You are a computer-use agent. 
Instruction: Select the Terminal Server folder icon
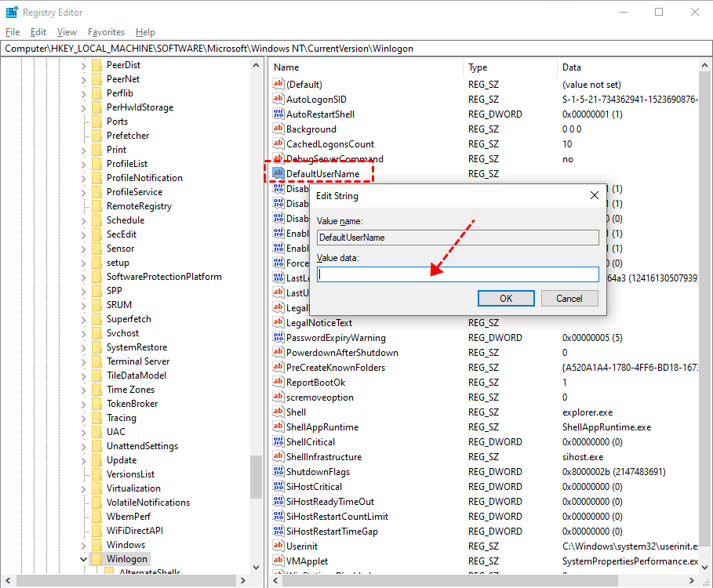coord(96,361)
